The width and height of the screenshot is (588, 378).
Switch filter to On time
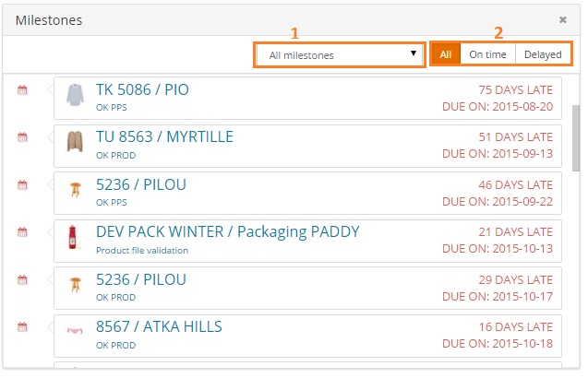point(487,54)
